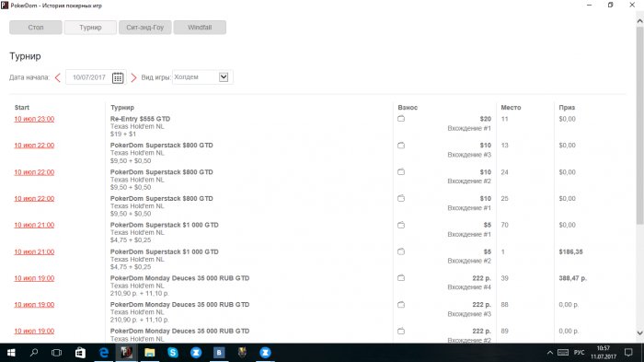The image size is (644, 362).
Task: Open 10 июл 19:00 link with place 39
Action: point(34,278)
